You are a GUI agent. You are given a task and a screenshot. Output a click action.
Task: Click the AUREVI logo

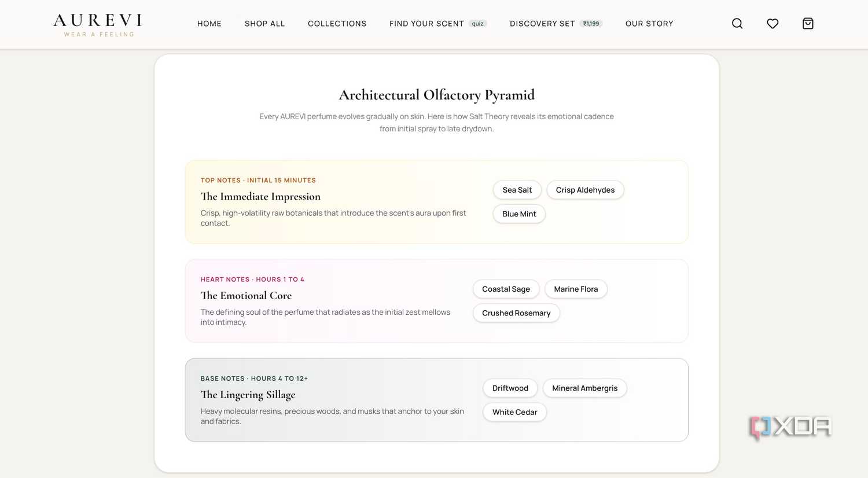point(98,21)
